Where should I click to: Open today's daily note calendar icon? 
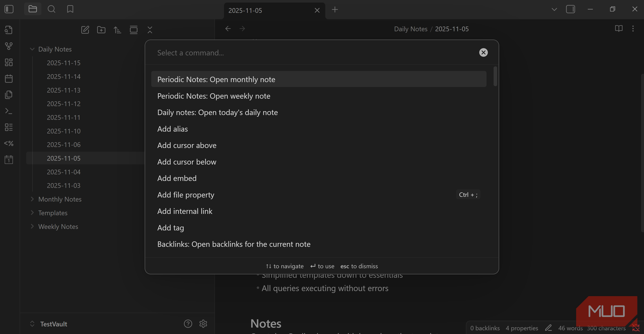click(x=9, y=79)
